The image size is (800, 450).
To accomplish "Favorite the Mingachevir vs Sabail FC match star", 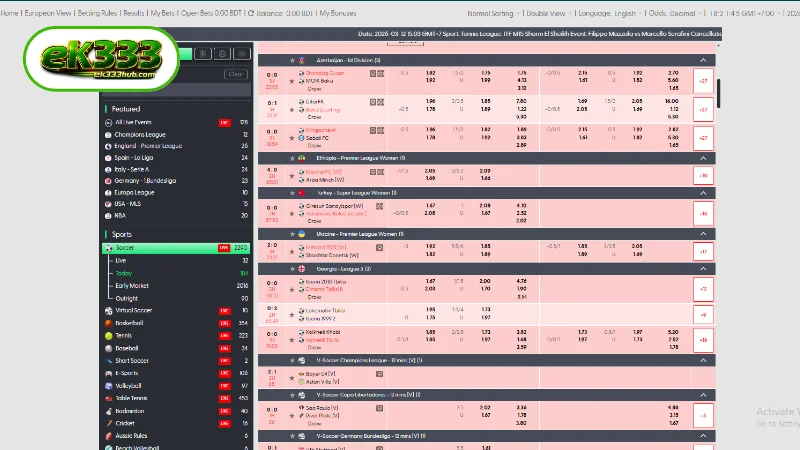I will [292, 138].
